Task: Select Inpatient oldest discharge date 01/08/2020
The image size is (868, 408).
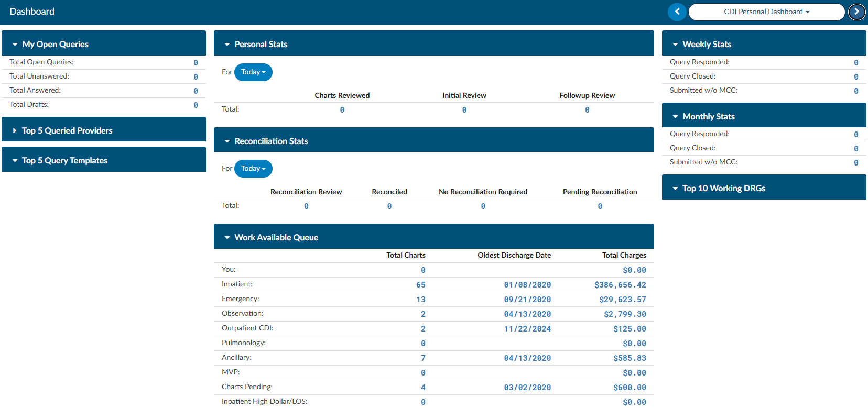Action: (527, 285)
